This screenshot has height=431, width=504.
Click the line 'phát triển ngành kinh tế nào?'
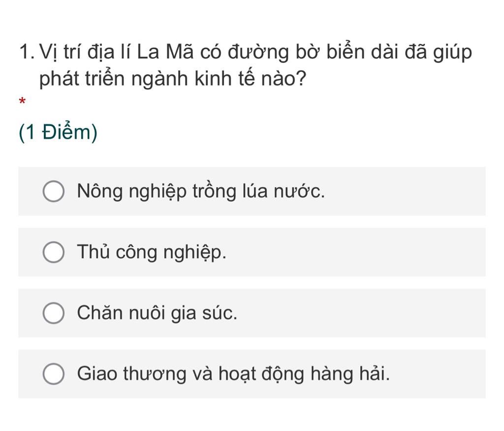(x=173, y=79)
